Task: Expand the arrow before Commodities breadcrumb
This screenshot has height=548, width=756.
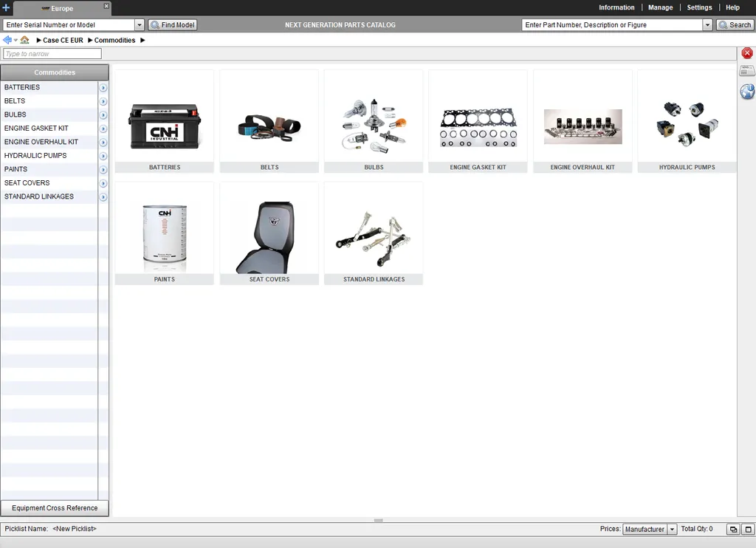Action: coord(90,41)
